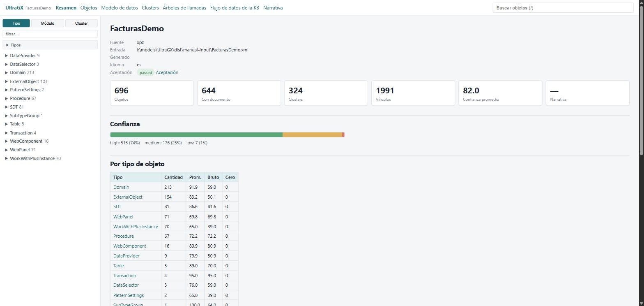The image size is (644, 306).
Task: Go to Árboles de llamadas tab
Action: tap(184, 8)
